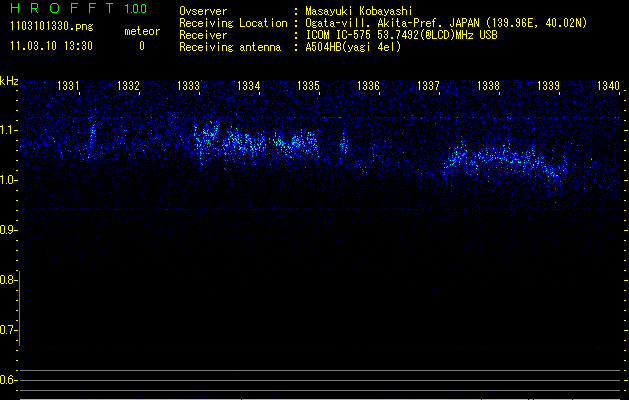This screenshot has width=629, height=400.
Task: Click the date stamp 11.03.10 13:30
Action: [x=51, y=46]
